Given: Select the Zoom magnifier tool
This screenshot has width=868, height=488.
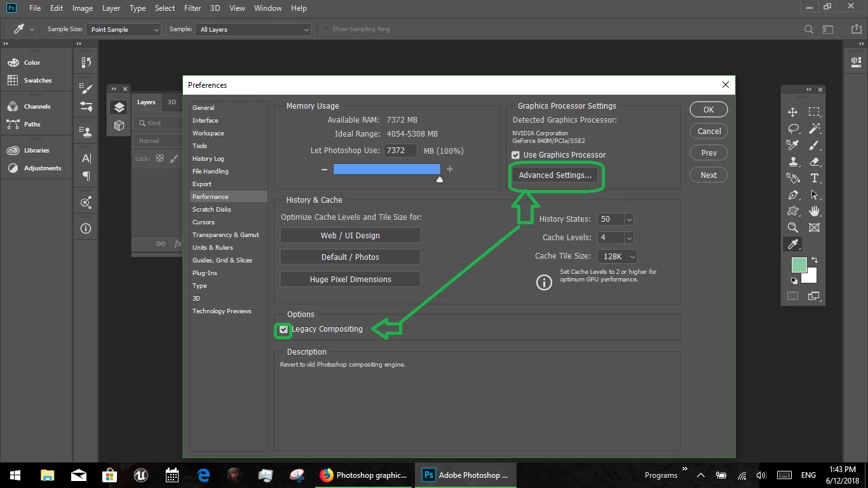Looking at the screenshot, I should pyautogui.click(x=792, y=227).
